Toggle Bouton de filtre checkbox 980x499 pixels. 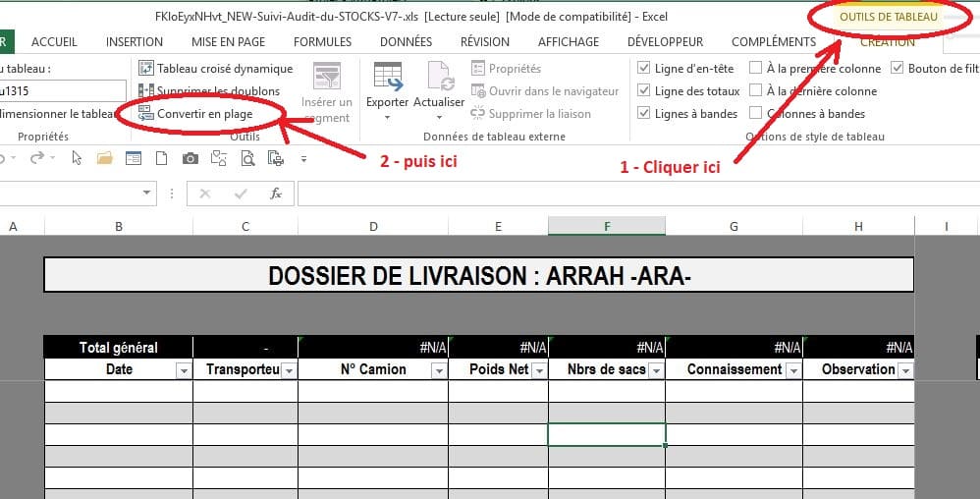tap(897, 68)
